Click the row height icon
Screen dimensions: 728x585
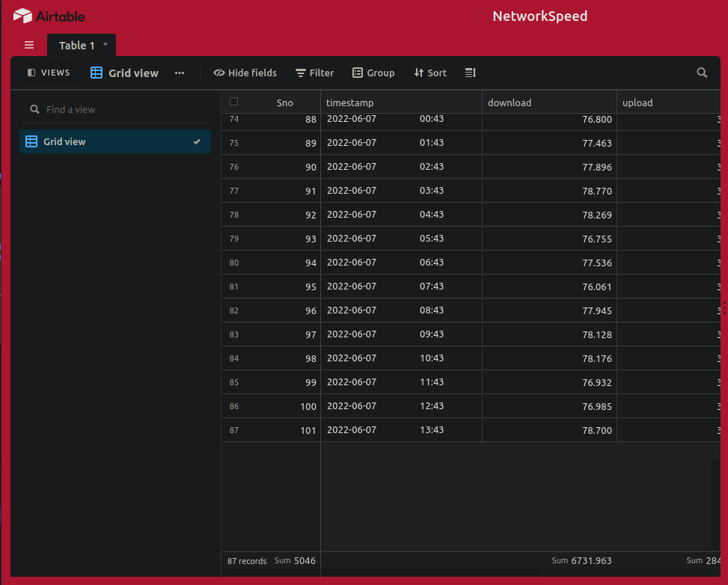pos(471,73)
